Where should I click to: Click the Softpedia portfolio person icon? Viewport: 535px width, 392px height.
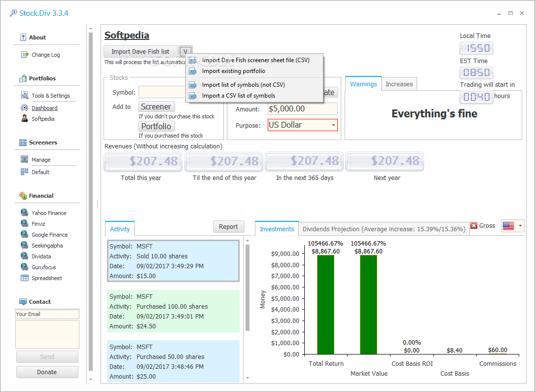pos(25,119)
